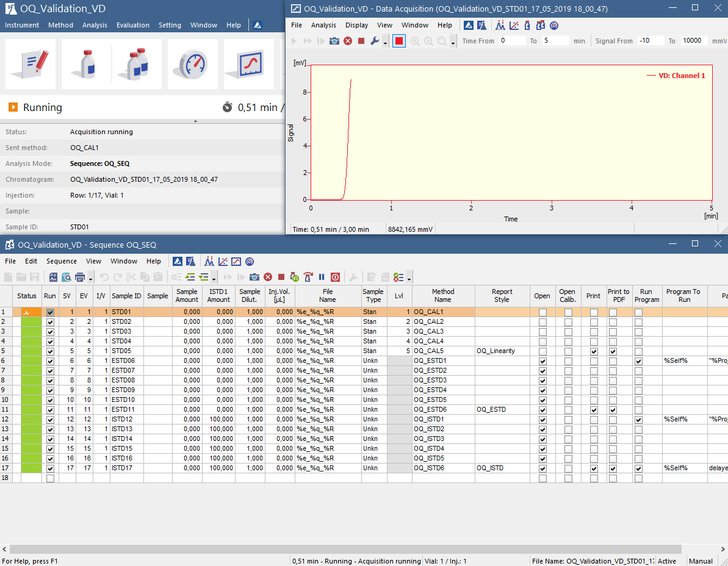Click the Time From input field
The image size is (728, 566).
511,41
